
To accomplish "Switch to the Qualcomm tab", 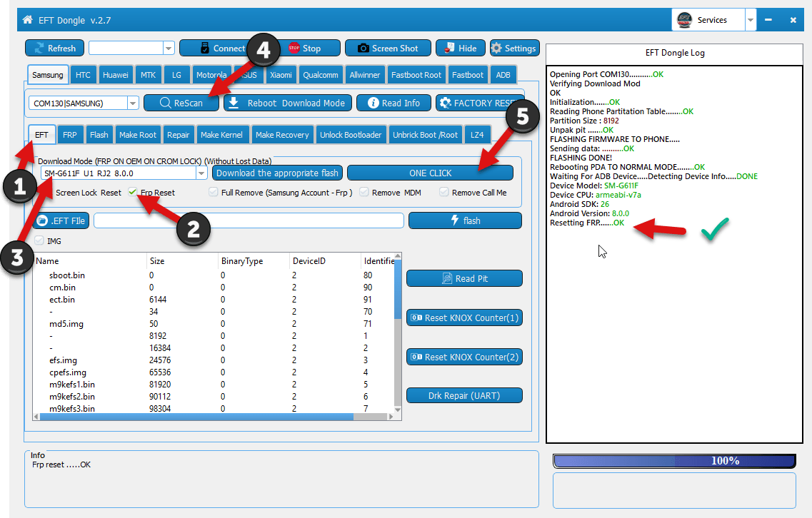I will 321,74.
